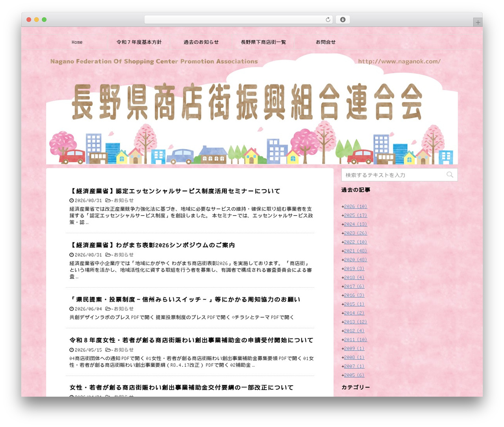
Task: Open the 2009 (1) archive link
Action: coord(354,349)
